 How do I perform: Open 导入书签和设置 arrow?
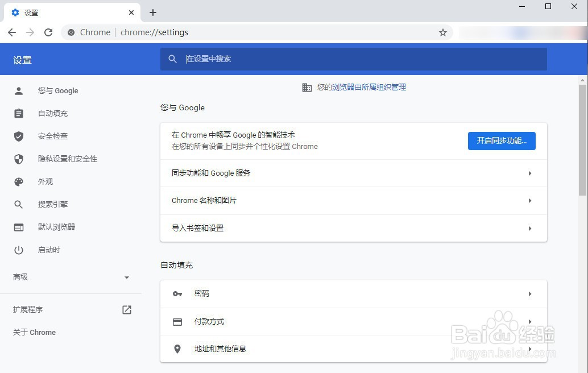(530, 229)
